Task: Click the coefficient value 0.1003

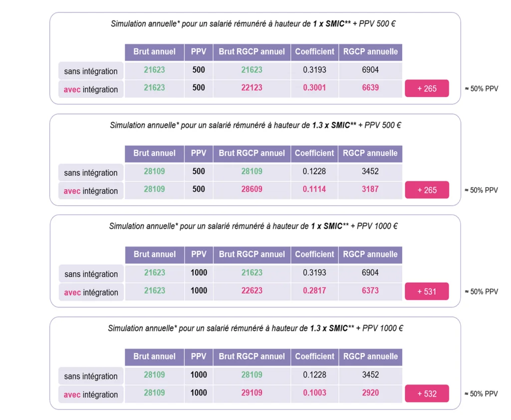Action: [314, 393]
